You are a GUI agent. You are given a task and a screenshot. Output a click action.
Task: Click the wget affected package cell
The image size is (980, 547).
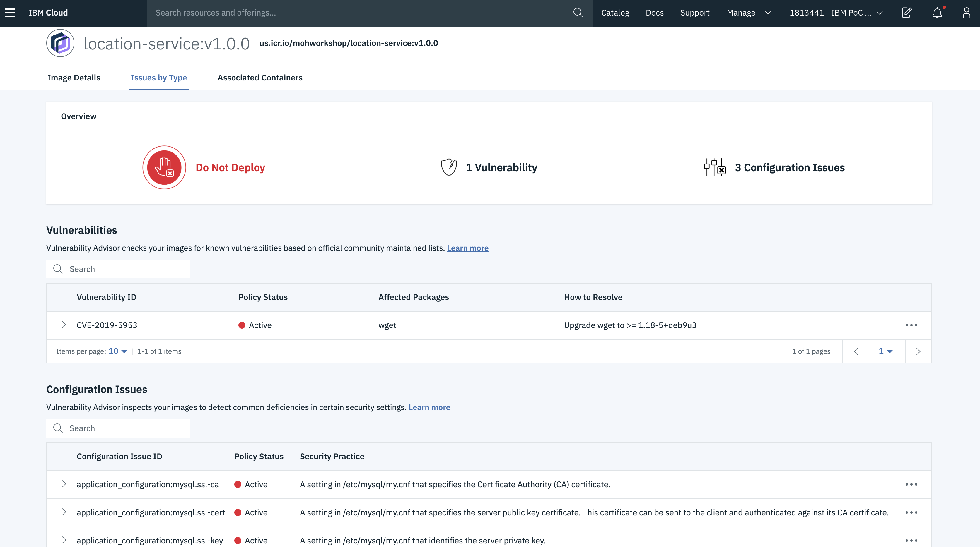point(387,325)
